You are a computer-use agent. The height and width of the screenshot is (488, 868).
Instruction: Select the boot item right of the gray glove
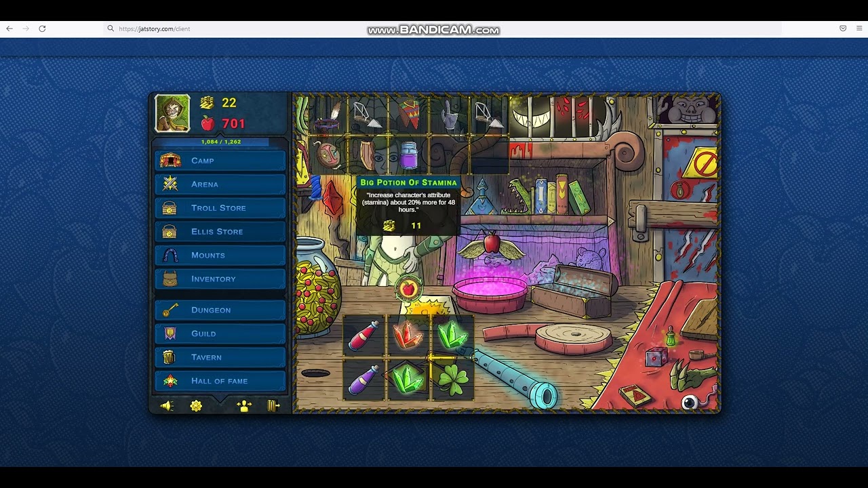tap(488, 116)
